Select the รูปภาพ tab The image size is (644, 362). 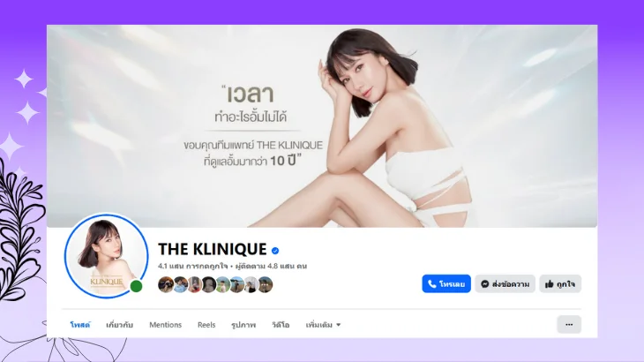pyautogui.click(x=243, y=325)
